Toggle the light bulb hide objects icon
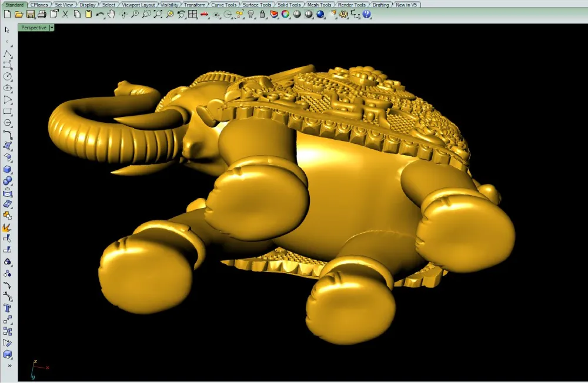Screen dimensions: 588x383 pos(251,14)
